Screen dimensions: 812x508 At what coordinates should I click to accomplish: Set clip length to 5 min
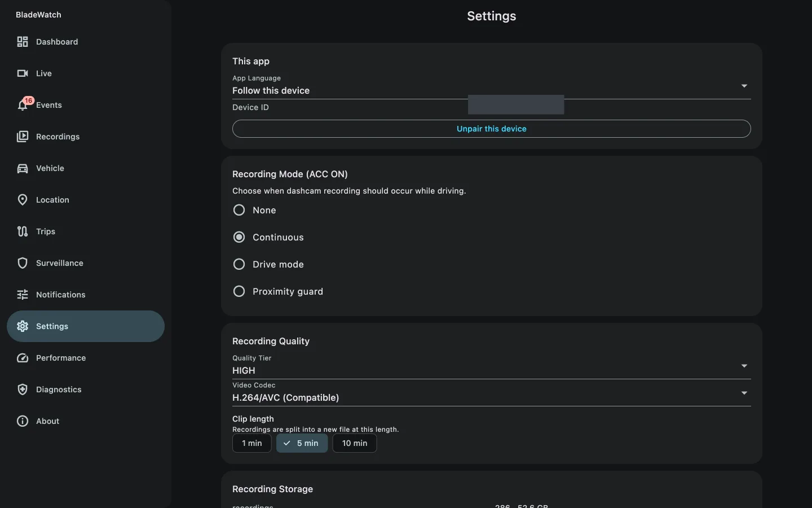[x=302, y=443]
